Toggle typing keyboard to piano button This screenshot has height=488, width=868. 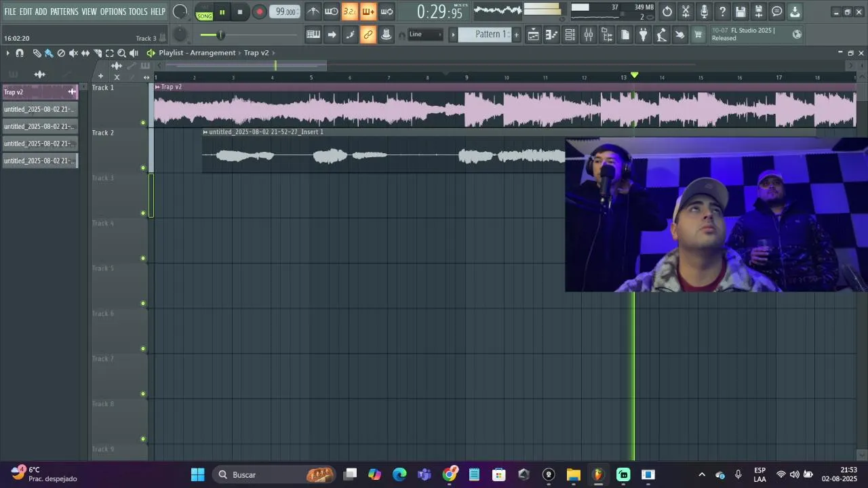tap(313, 35)
